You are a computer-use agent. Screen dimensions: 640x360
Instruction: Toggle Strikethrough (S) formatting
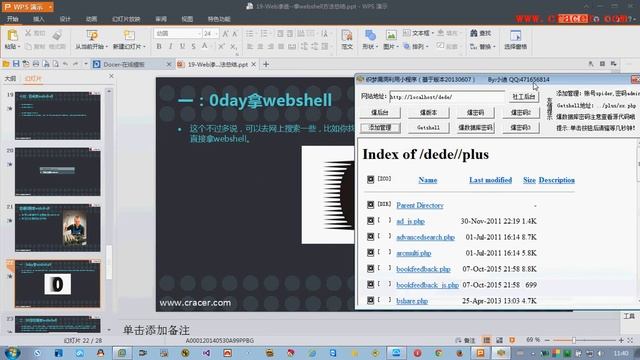click(193, 47)
